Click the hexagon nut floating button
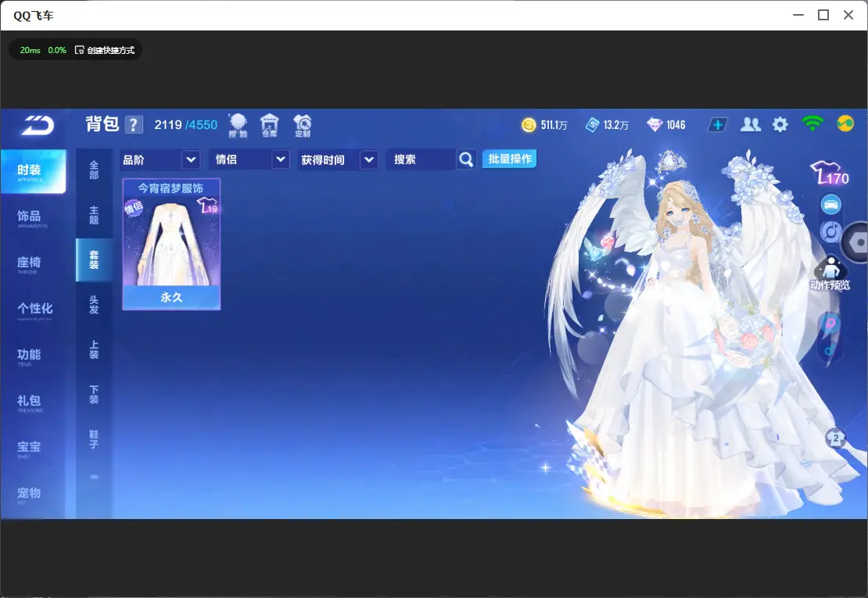868x598 pixels. pos(856,242)
